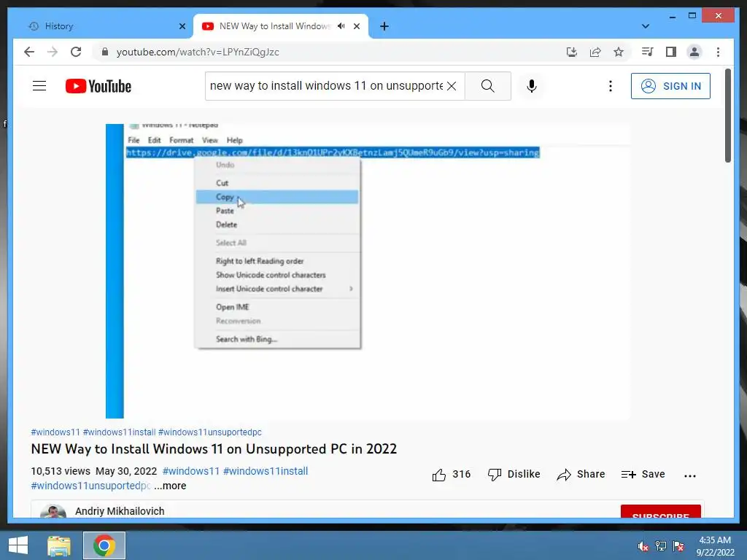Open YouTube hamburger guide menu
The width and height of the screenshot is (747, 560).
(39, 86)
